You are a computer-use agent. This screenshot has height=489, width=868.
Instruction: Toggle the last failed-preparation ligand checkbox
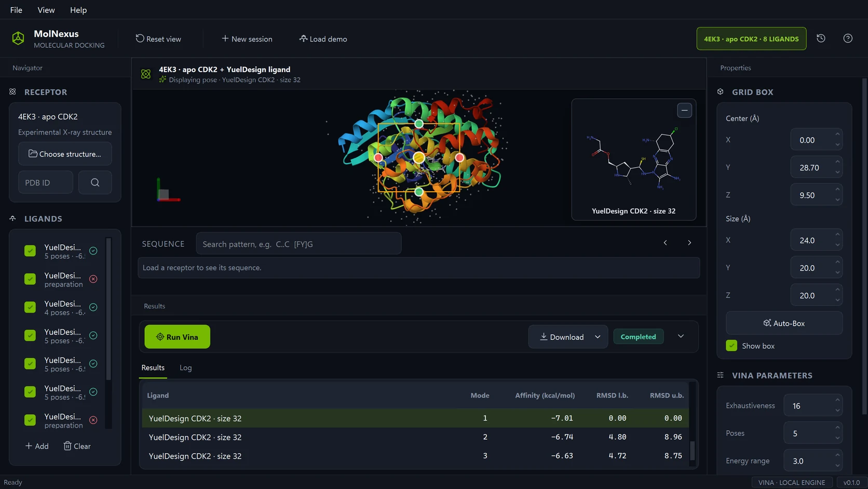pyautogui.click(x=30, y=420)
